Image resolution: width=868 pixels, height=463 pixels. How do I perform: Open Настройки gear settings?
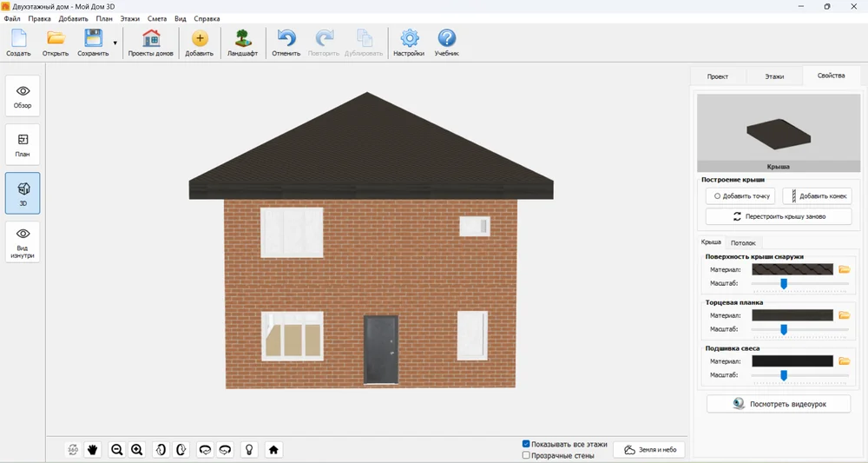click(409, 43)
